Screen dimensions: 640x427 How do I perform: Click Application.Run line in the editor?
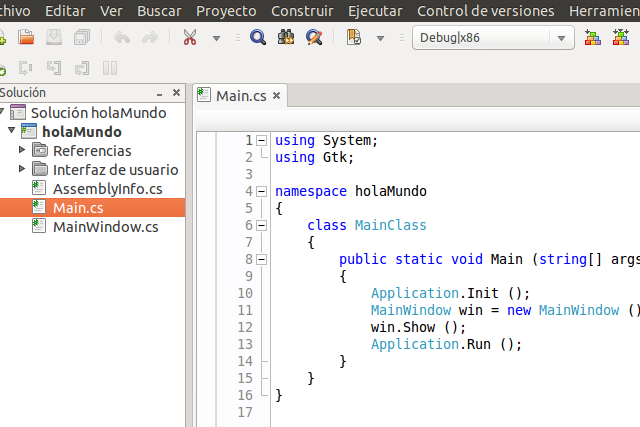(447, 344)
